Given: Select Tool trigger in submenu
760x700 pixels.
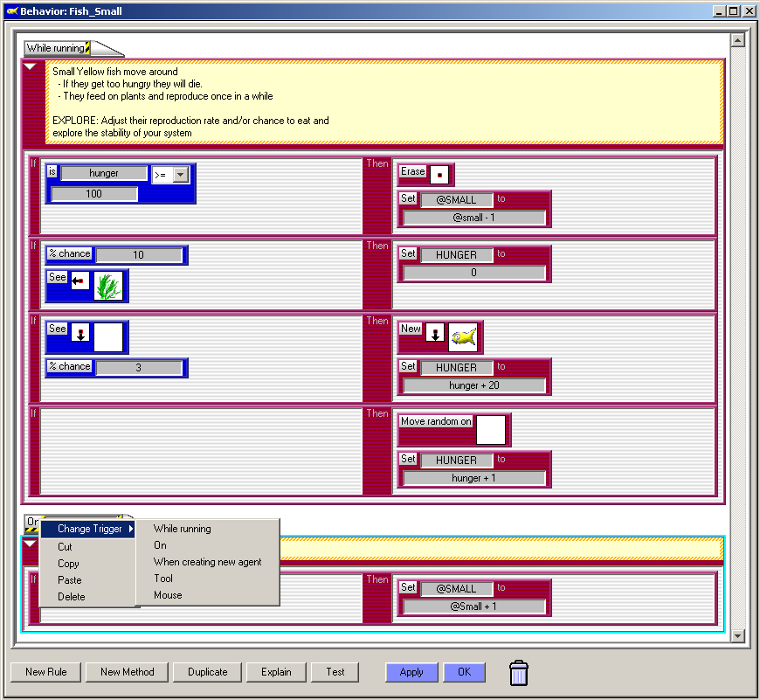Looking at the screenshot, I should pyautogui.click(x=163, y=579).
